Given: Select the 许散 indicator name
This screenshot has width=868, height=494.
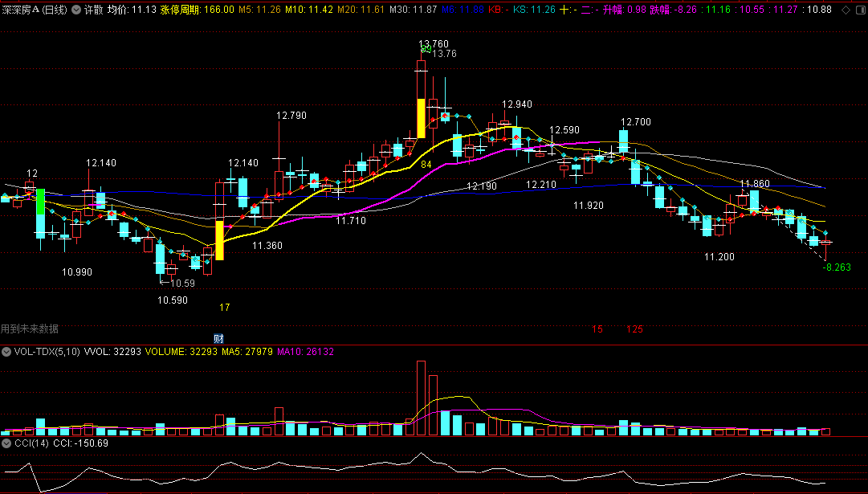Looking at the screenshot, I should click(x=94, y=10).
